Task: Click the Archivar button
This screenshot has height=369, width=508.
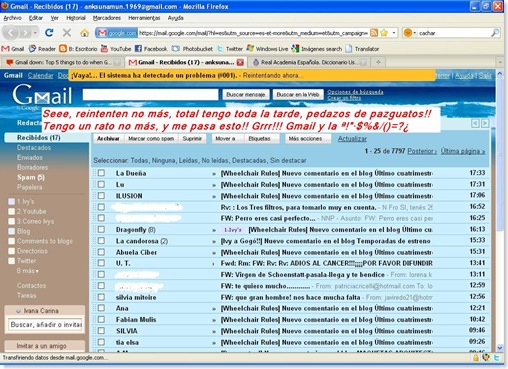Action: [x=108, y=139]
